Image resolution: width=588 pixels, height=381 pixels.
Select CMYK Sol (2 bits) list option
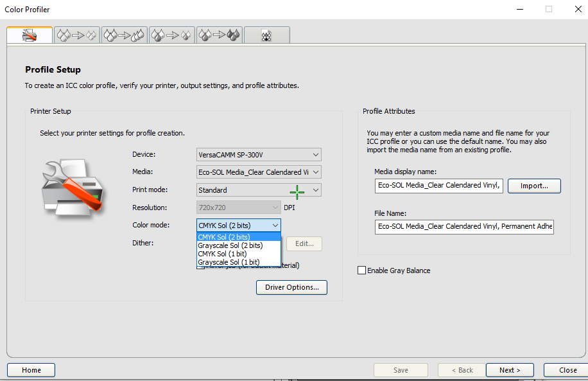239,237
